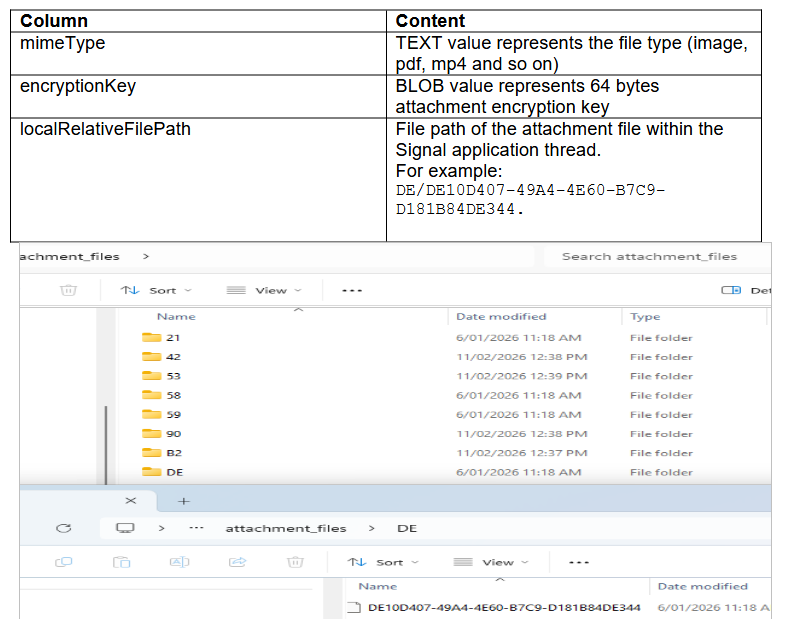Click the Rename icon in lower toolbar
Screen dimensions: 791x619
pyautogui.click(x=179, y=562)
